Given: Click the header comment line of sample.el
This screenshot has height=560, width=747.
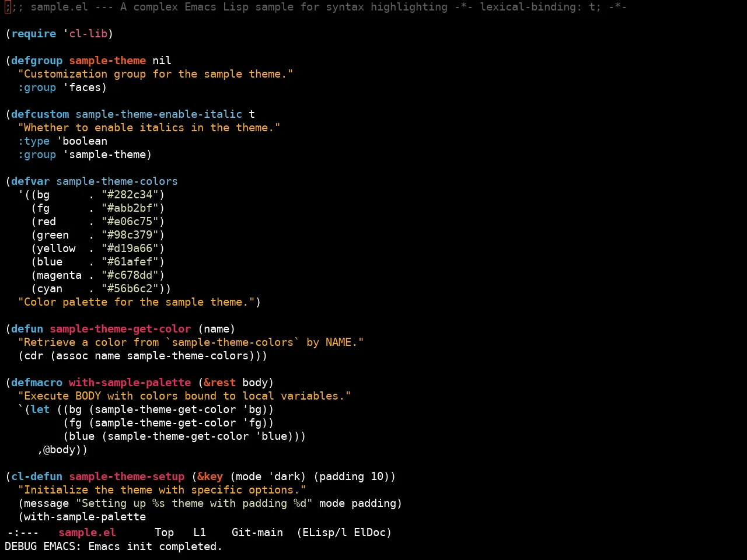Looking at the screenshot, I should [x=316, y=7].
